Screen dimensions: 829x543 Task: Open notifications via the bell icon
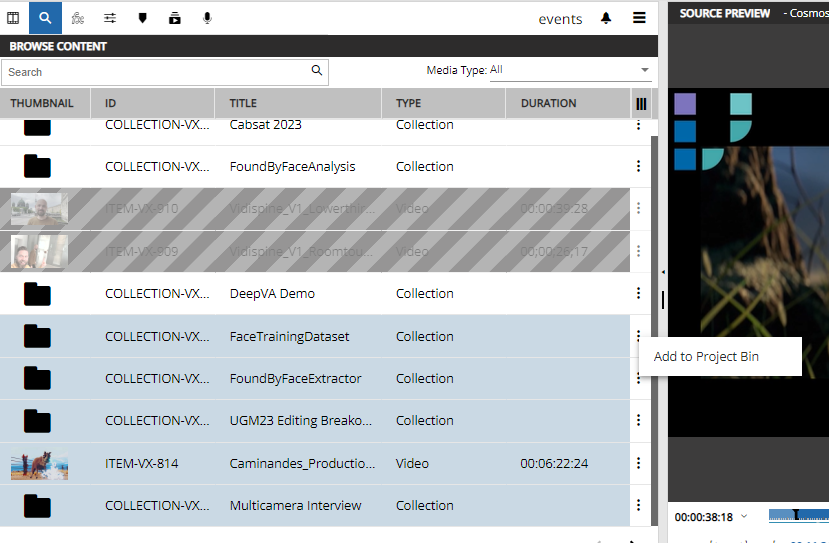606,18
